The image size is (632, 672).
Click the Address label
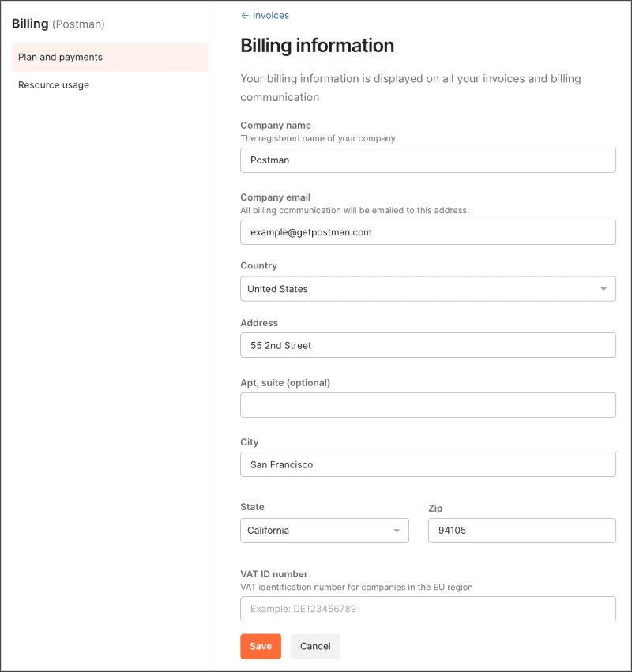point(259,323)
